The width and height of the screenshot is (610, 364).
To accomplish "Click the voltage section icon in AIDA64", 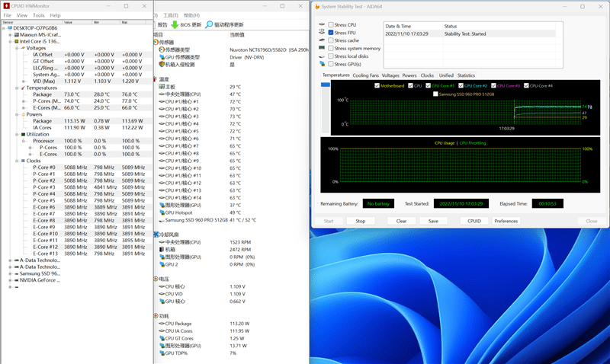I will click(156, 279).
